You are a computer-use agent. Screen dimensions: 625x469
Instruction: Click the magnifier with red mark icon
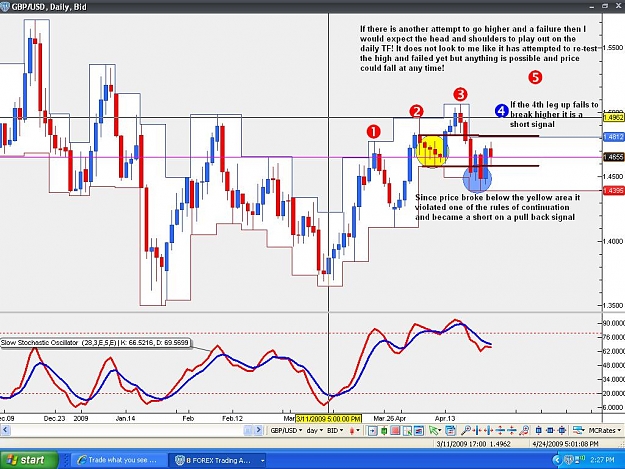(525, 430)
